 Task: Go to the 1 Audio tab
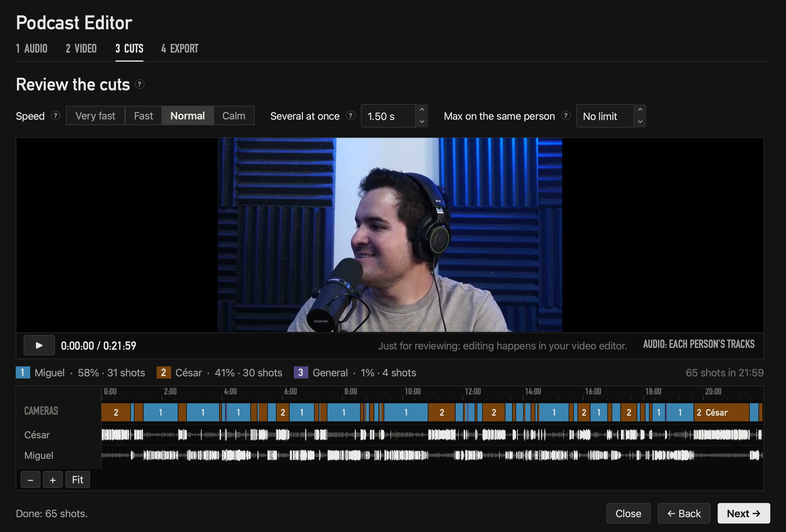pyautogui.click(x=32, y=49)
